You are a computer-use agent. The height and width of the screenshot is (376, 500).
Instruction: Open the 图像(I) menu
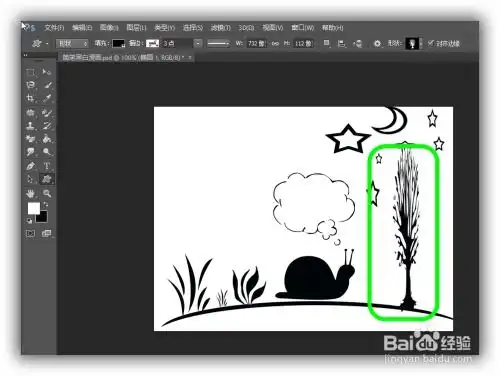[109, 28]
